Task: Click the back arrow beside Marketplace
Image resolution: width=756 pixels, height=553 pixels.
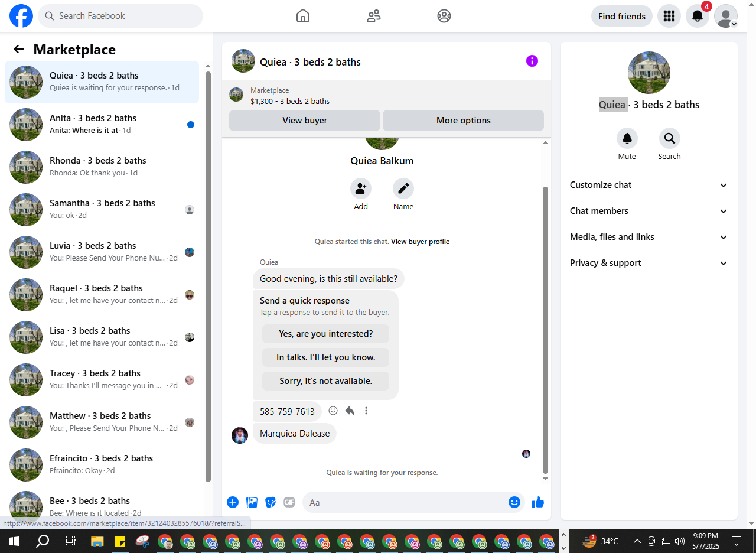Action: [19, 49]
